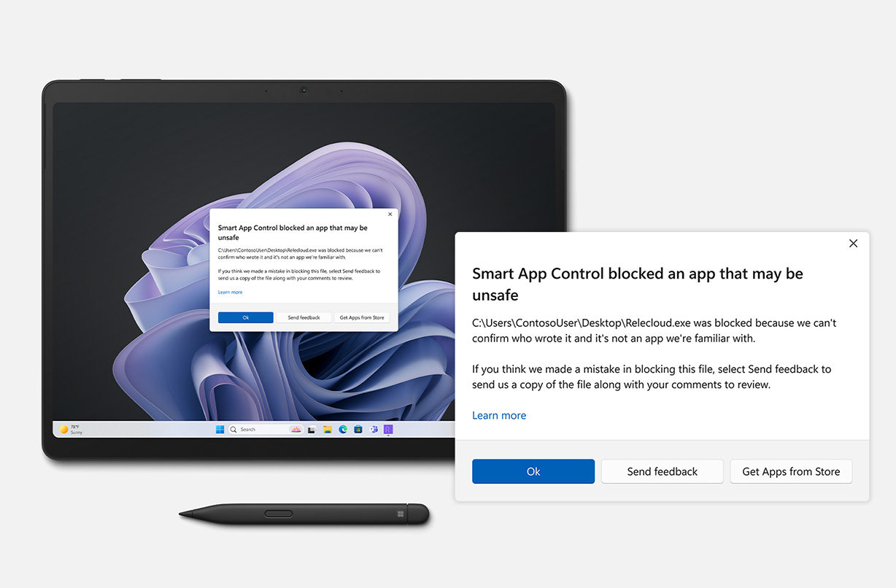Select Get Apps from Store on tablet dialog
This screenshot has width=896, height=588.
tap(362, 317)
